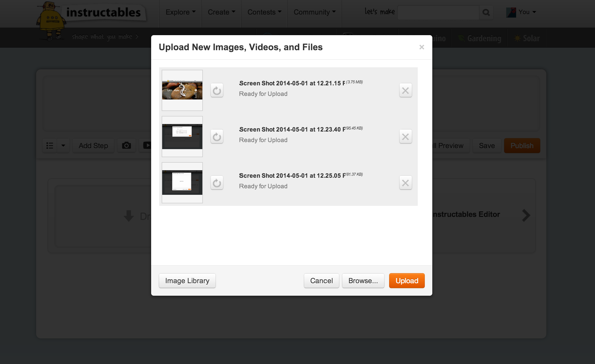Publish the instructable
Image resolution: width=595 pixels, height=364 pixels.
point(522,146)
